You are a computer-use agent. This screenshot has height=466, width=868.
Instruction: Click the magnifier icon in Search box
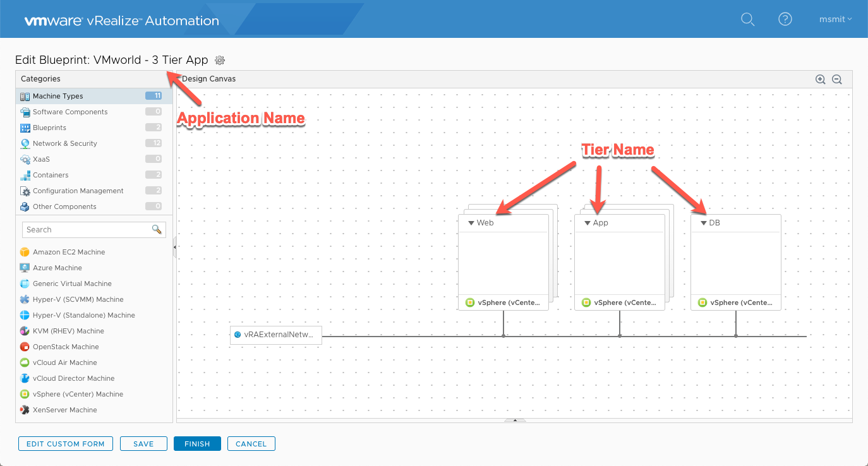click(x=157, y=229)
